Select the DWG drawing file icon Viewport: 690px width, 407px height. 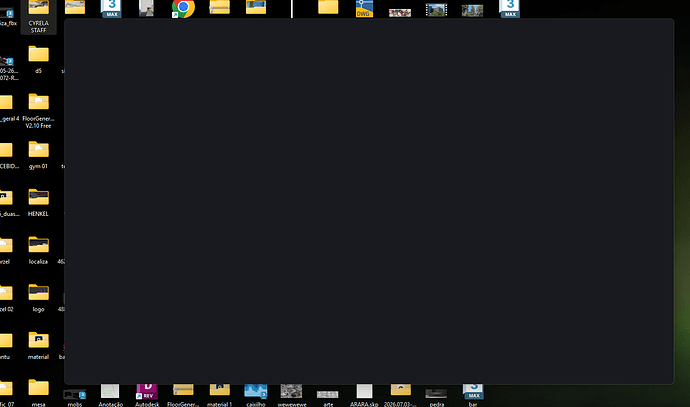click(364, 8)
